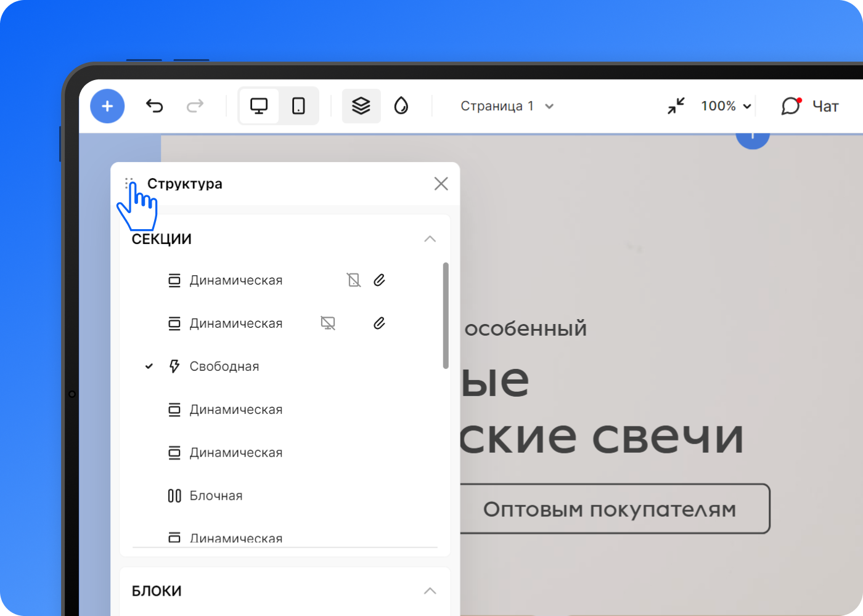Select the Свободная section in structure
863x616 pixels.
point(224,367)
